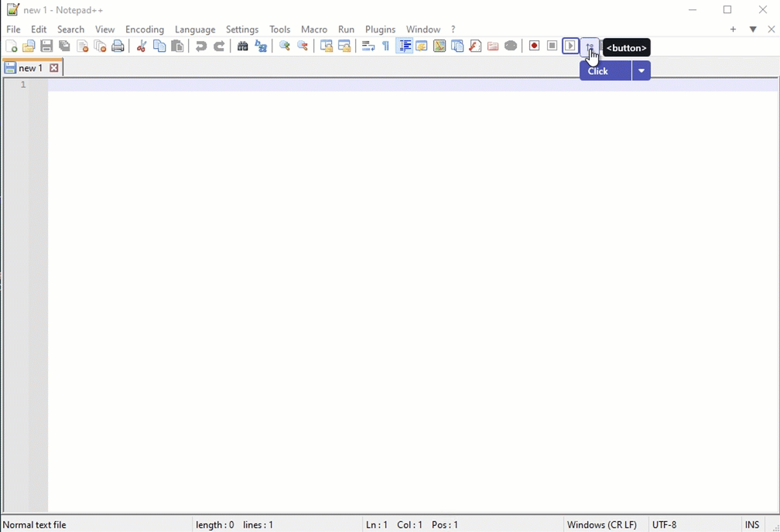
Task: Open Folder as Workspace icon
Action: click(x=493, y=46)
